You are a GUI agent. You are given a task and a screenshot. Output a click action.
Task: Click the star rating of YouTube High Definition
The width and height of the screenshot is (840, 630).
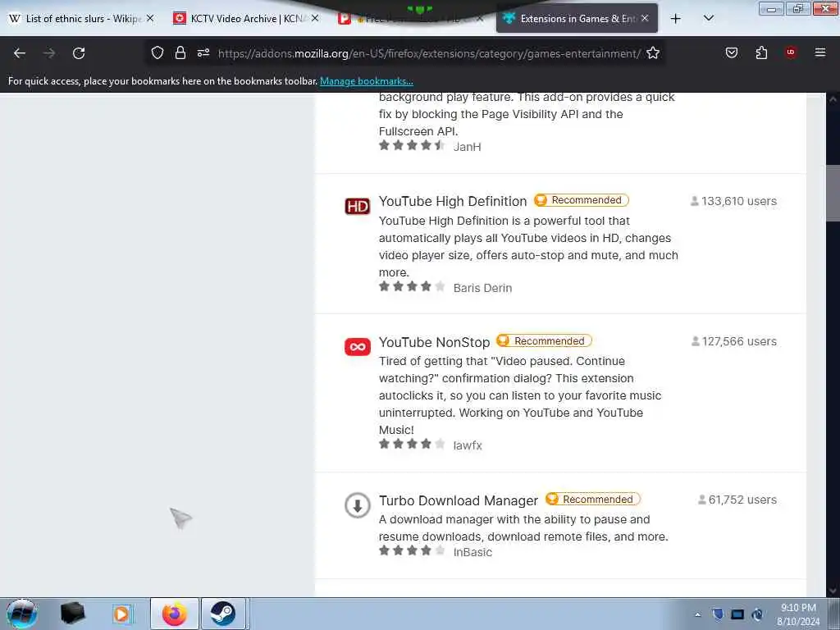pyautogui.click(x=412, y=286)
